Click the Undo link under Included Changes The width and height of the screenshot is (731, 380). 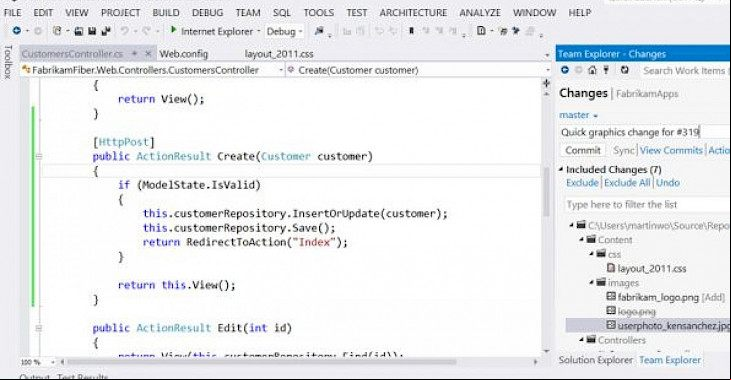668,183
